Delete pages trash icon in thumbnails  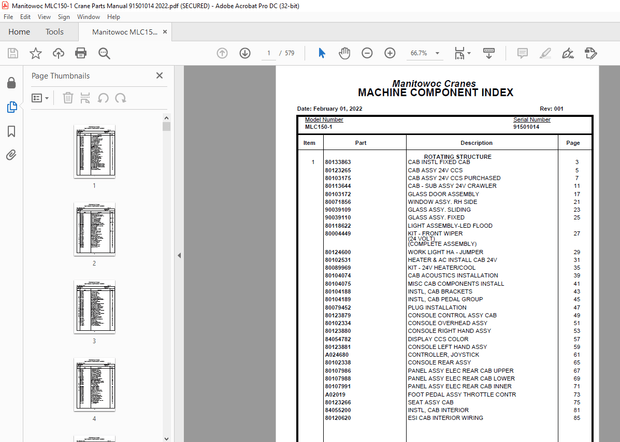(x=68, y=98)
